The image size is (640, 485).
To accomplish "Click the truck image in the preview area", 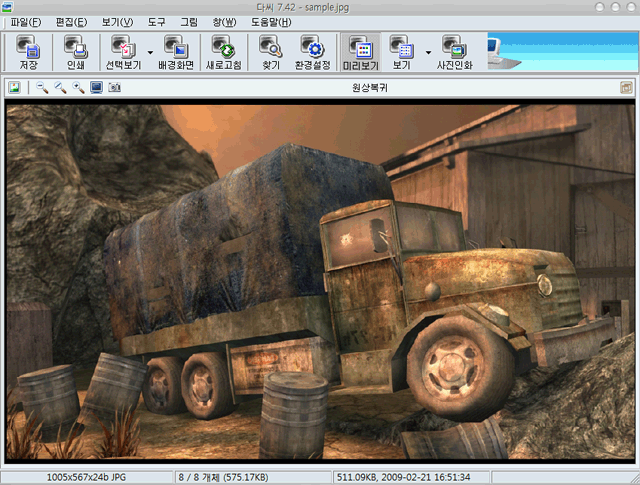I will coord(320,282).
